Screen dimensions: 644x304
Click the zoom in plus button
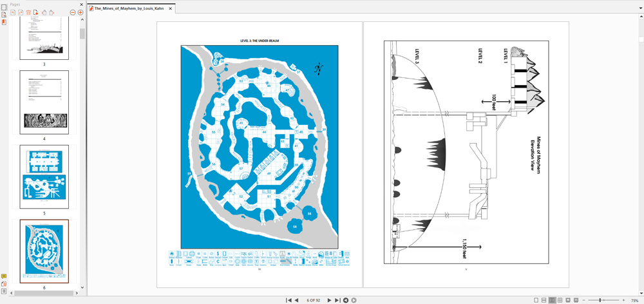tap(623, 300)
